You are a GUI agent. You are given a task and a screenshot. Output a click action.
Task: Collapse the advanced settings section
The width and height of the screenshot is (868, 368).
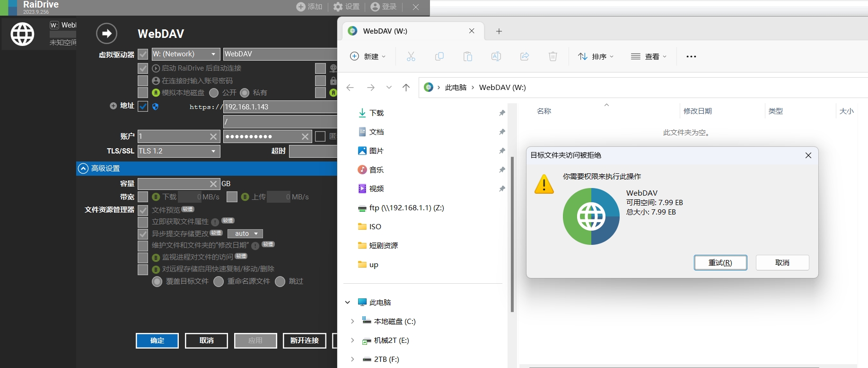(x=83, y=168)
